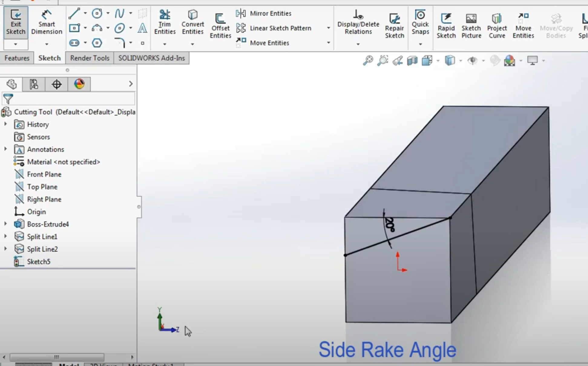The image size is (588, 366).
Task: Select the Top Plane
Action: 42,187
